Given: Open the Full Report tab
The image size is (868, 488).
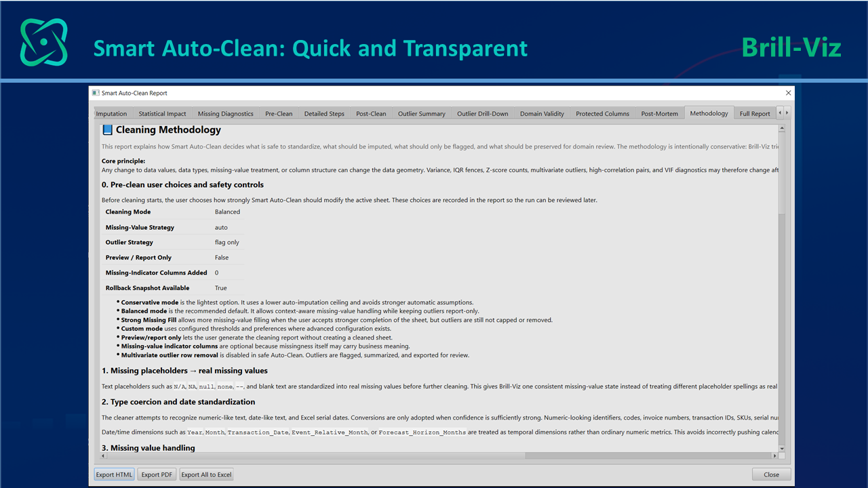Looking at the screenshot, I should (755, 114).
